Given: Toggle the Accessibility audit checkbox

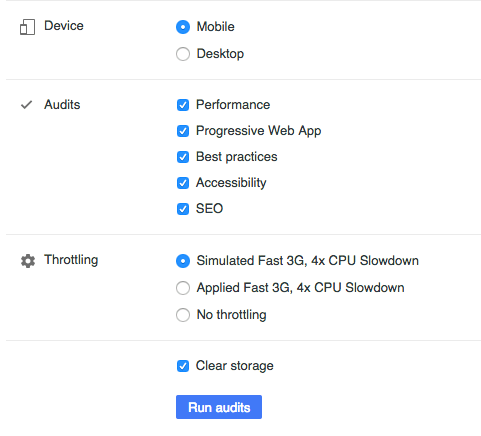Looking at the screenshot, I should pyautogui.click(x=183, y=183).
